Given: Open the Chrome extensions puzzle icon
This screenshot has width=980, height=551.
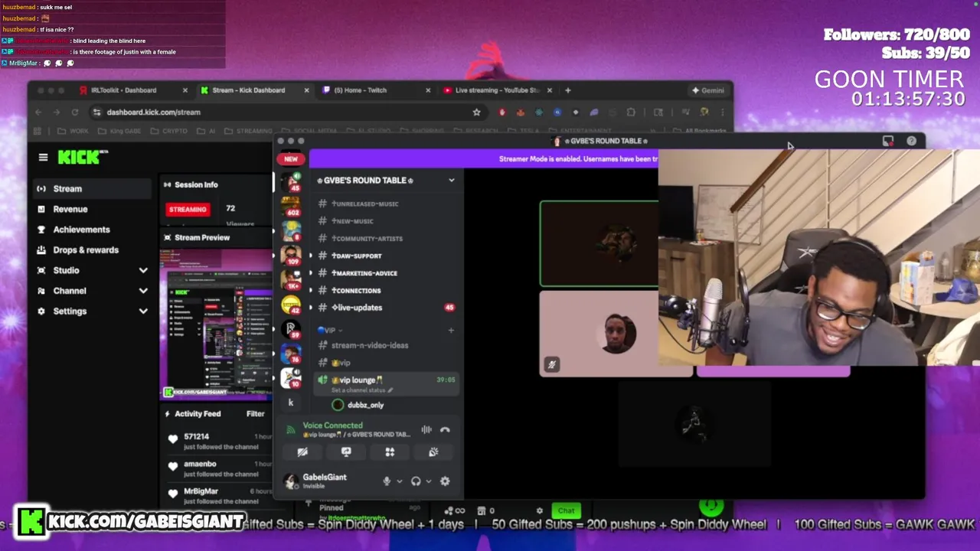Looking at the screenshot, I should pyautogui.click(x=631, y=112).
